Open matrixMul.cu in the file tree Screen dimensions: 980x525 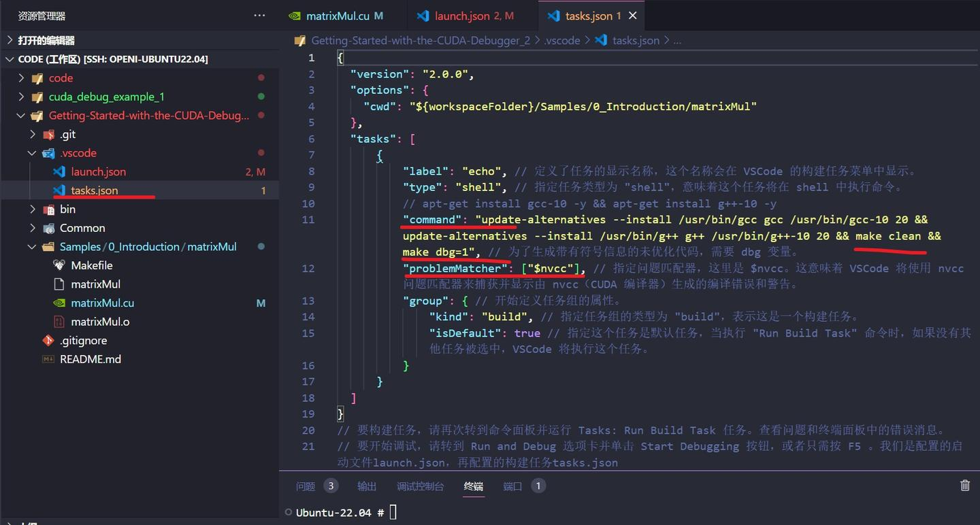coord(102,303)
